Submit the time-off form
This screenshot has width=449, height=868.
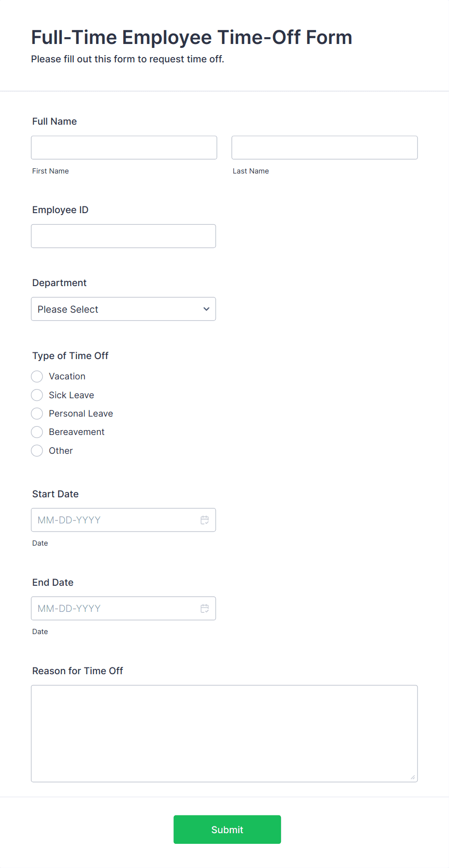pos(227,829)
